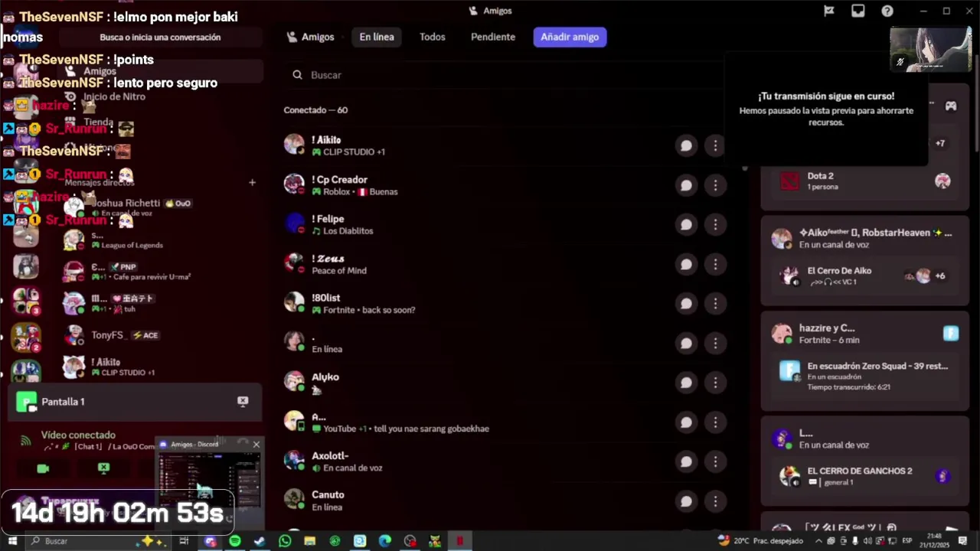Open Windows Task View button

[184, 541]
